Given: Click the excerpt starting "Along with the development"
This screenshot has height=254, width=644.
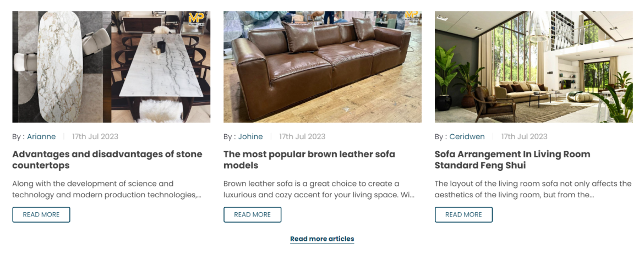Looking at the screenshot, I should (x=107, y=189).
